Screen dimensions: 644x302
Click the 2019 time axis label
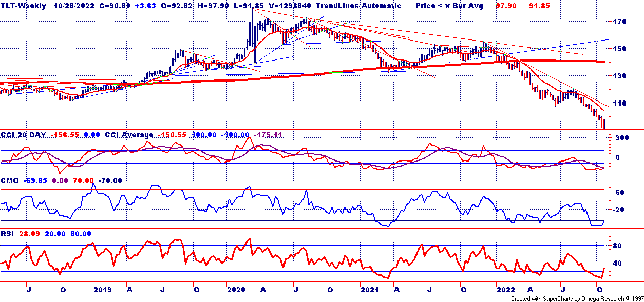[103, 290]
